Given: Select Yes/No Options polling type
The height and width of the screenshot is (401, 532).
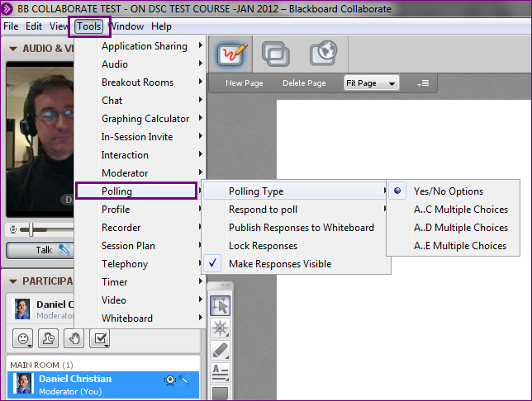Looking at the screenshot, I should click(453, 191).
